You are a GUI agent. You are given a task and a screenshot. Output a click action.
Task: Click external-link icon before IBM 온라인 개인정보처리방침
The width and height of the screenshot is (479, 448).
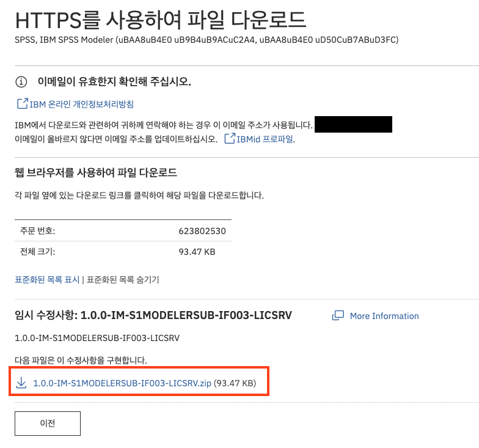[22, 104]
